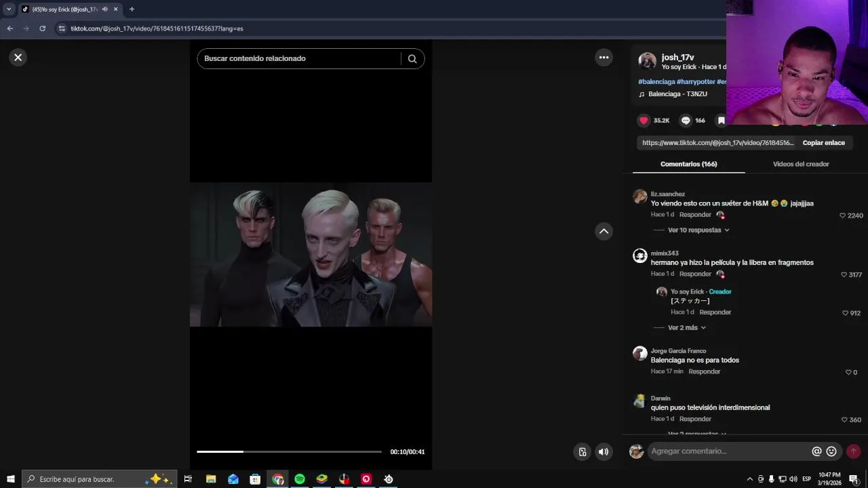
Task: Open a new browser tab
Action: (x=132, y=9)
